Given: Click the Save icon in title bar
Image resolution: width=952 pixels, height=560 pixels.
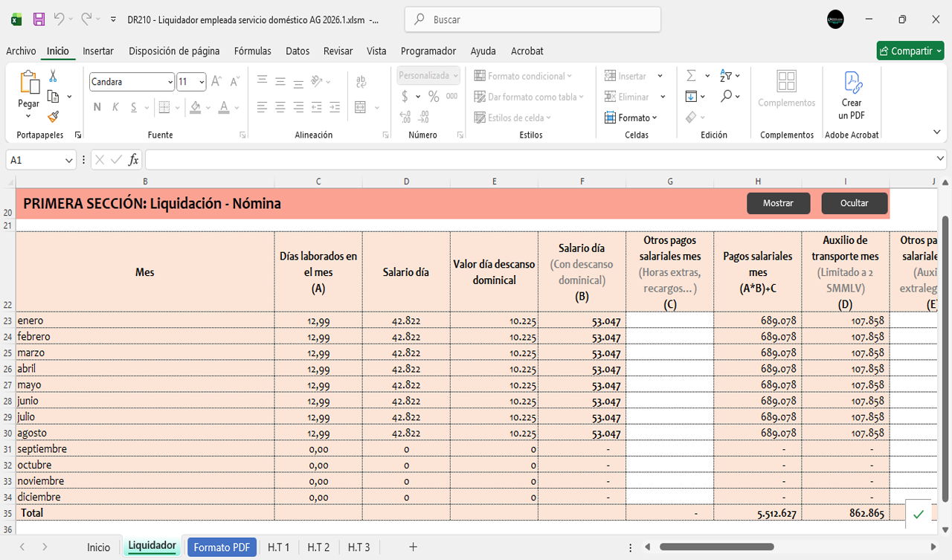Looking at the screenshot, I should click(39, 20).
